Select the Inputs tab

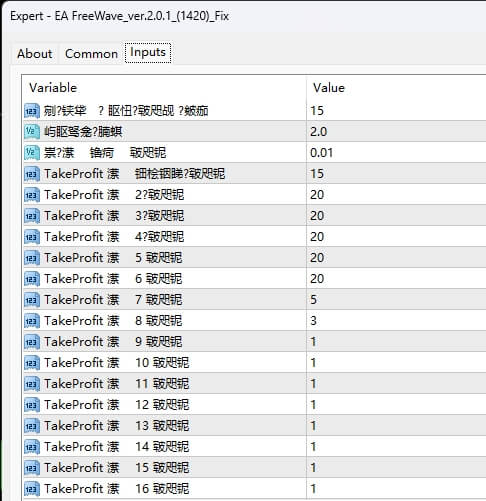(148, 52)
